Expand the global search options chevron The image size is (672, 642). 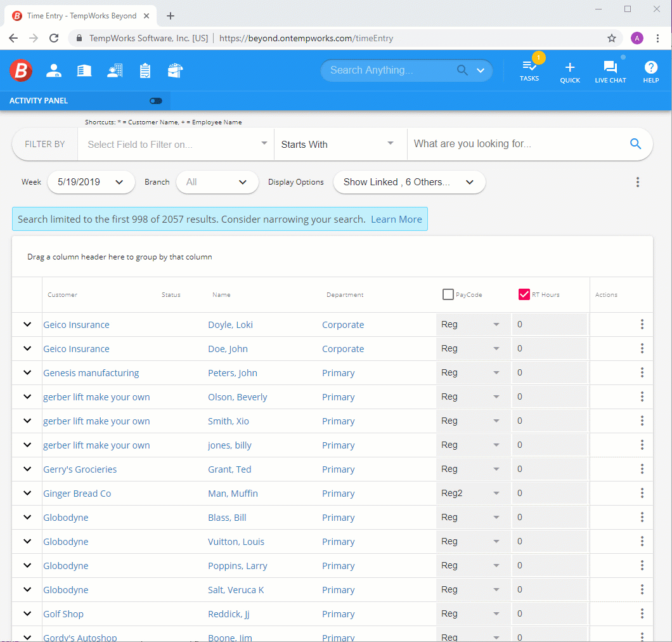[x=481, y=70]
